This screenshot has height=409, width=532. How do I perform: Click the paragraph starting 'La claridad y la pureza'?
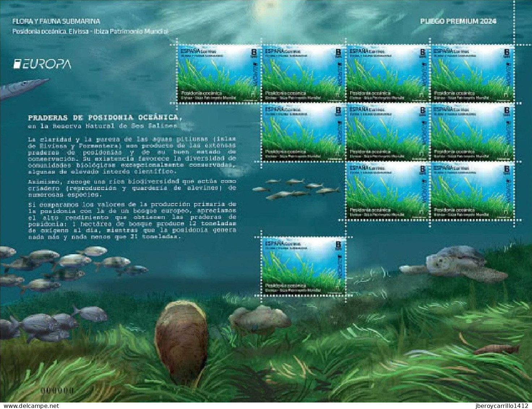click(x=132, y=155)
